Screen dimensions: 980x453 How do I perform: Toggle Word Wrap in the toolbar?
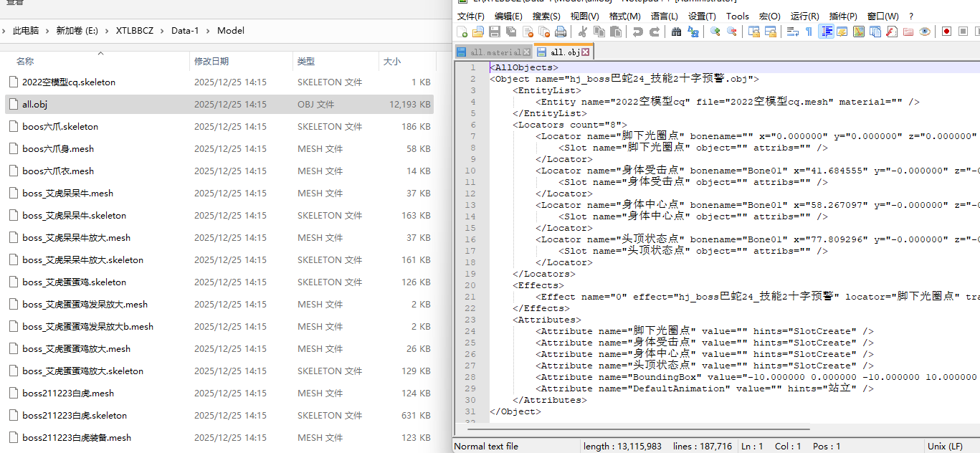tap(792, 32)
